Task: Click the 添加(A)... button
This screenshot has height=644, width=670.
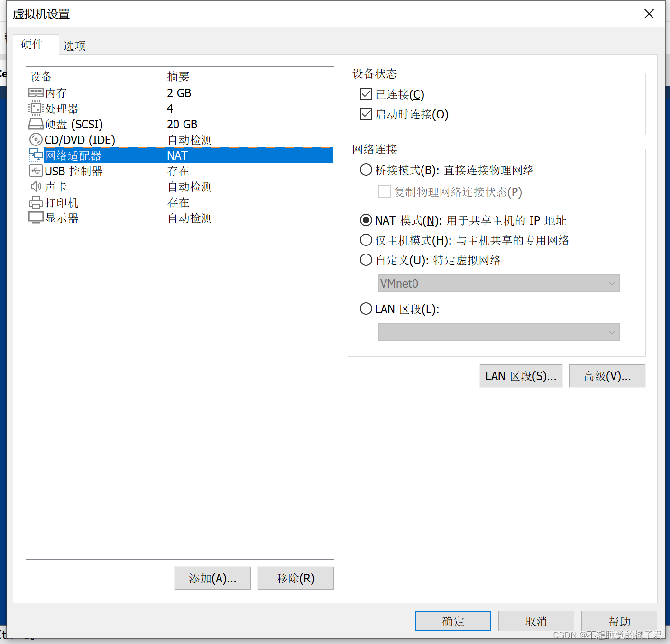Action: coord(213,579)
